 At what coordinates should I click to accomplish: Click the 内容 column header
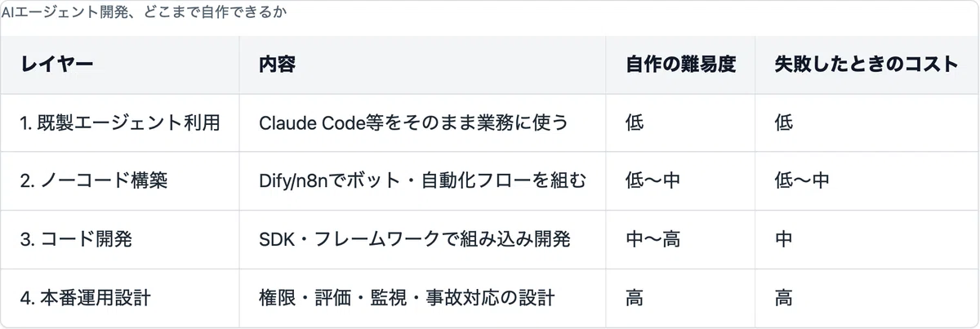click(422, 64)
